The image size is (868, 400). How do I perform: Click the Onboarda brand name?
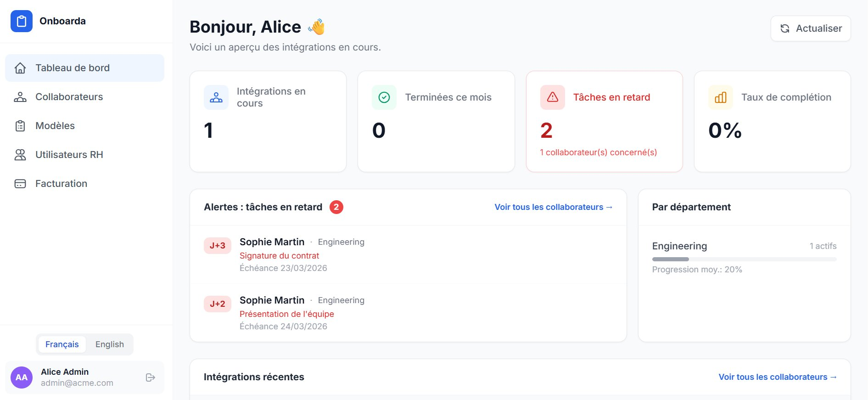click(62, 21)
